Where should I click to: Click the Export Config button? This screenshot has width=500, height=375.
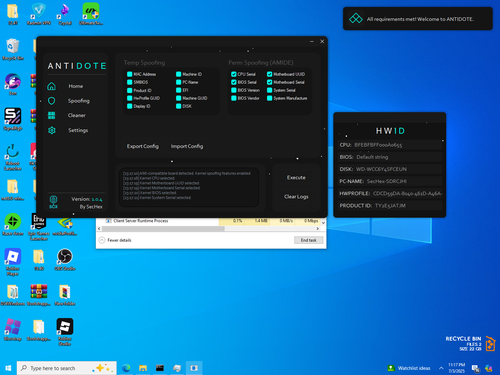pos(143,146)
